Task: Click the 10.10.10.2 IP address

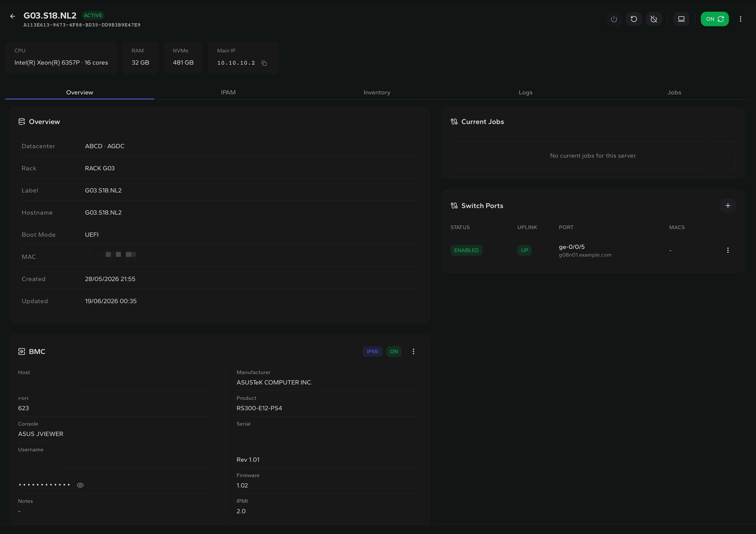Action: tap(236, 63)
